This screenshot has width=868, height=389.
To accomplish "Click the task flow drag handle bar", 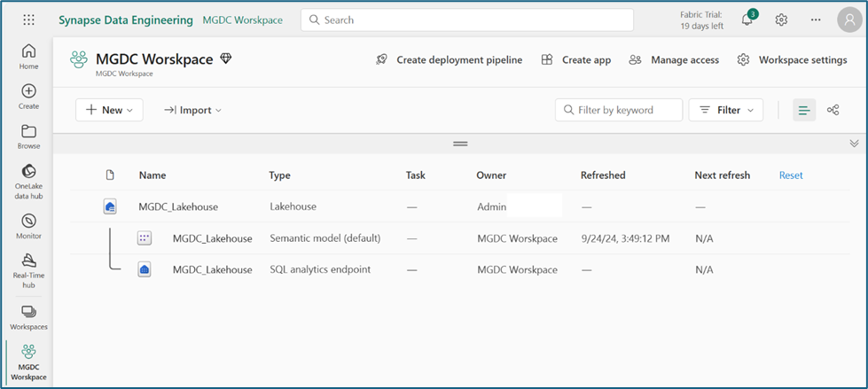I will [460, 144].
